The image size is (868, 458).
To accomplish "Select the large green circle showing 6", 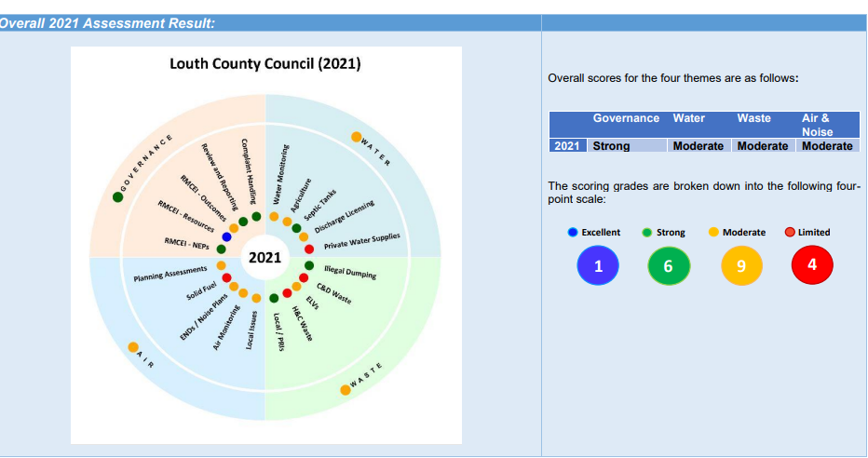I will pyautogui.click(x=669, y=266).
